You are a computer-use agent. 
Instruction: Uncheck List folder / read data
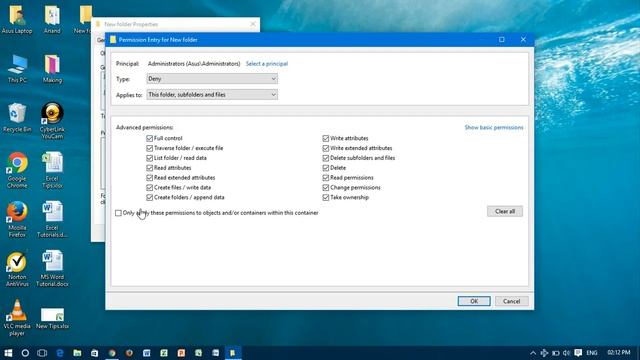(x=149, y=158)
